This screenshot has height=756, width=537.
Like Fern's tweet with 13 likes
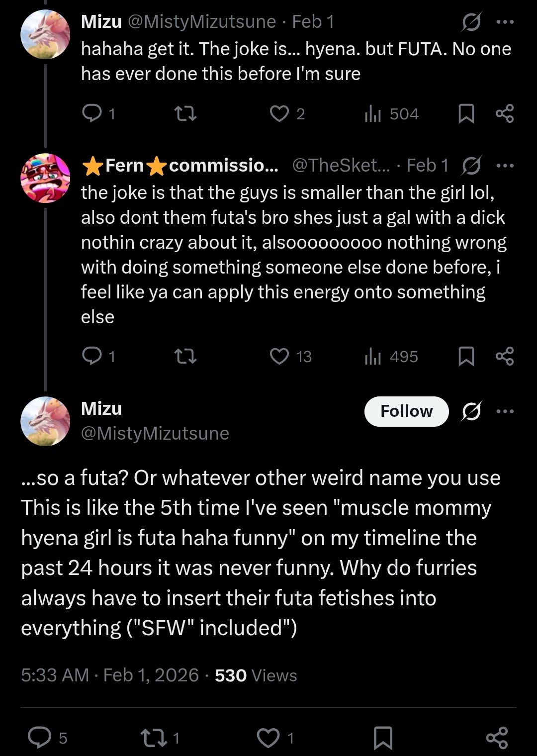[279, 356]
